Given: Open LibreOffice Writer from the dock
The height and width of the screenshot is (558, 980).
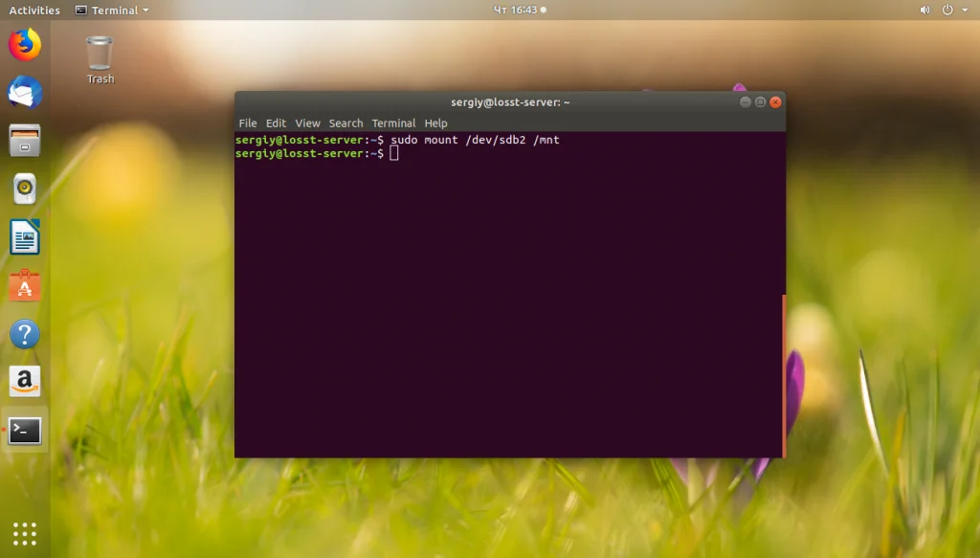Looking at the screenshot, I should (x=24, y=236).
